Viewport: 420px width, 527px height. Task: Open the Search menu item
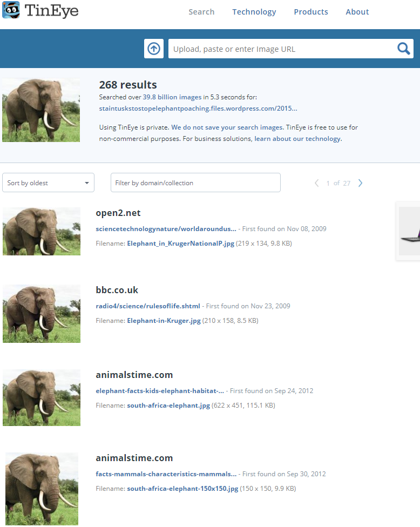point(201,12)
